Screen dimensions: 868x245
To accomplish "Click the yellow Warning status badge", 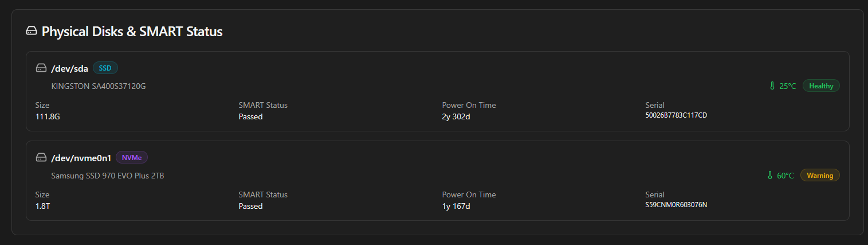I will click(x=820, y=176).
